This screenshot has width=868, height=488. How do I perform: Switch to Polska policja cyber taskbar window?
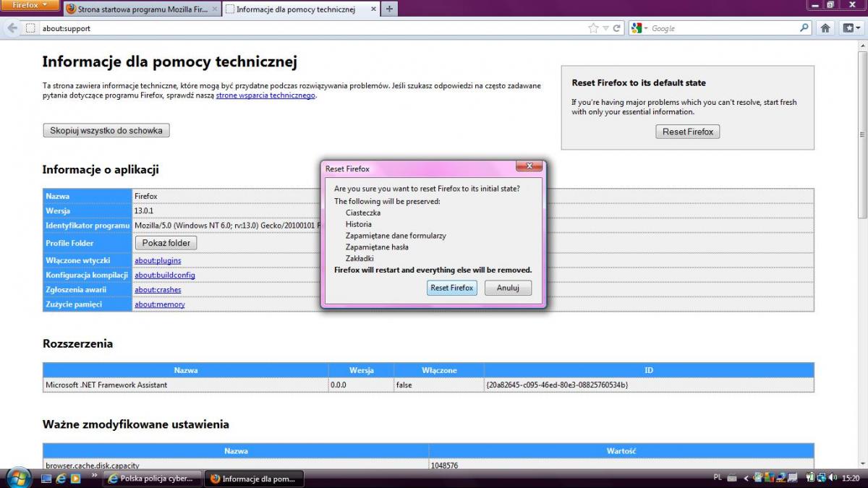click(x=152, y=479)
